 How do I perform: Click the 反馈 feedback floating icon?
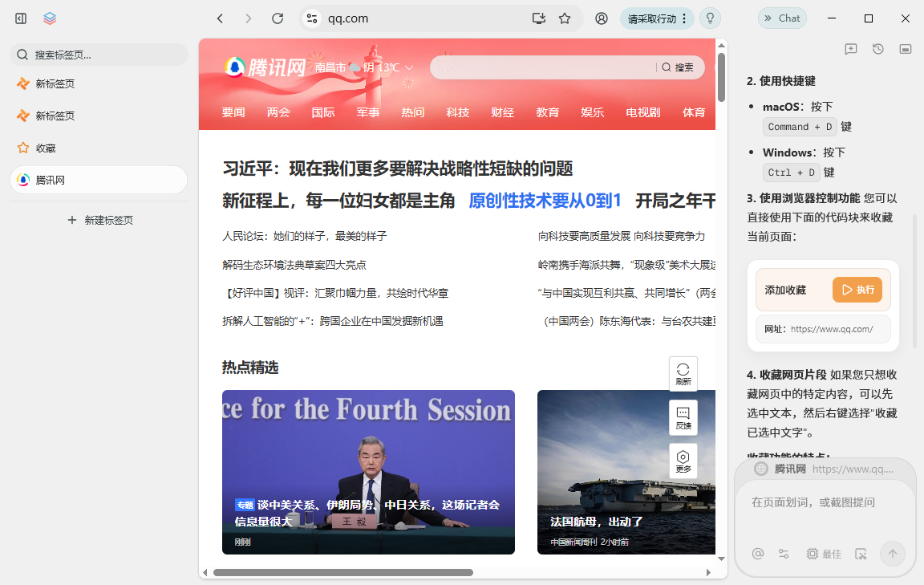pyautogui.click(x=683, y=417)
